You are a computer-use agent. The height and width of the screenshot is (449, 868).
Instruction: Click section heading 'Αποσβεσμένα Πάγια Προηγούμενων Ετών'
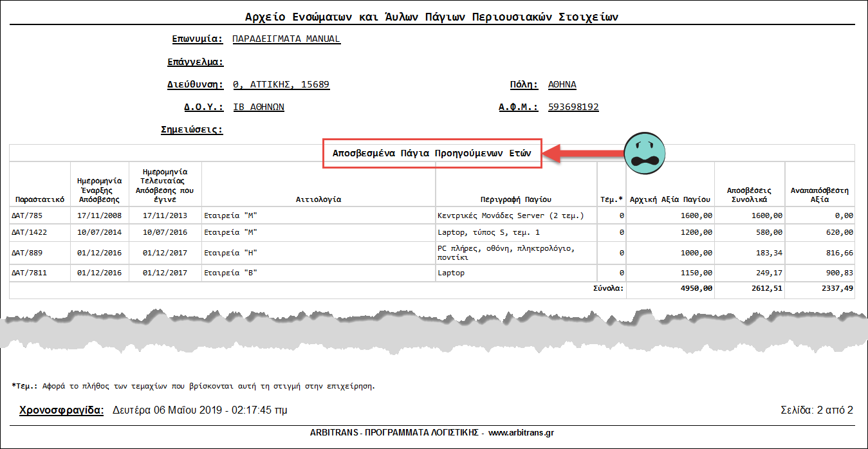coord(432,153)
